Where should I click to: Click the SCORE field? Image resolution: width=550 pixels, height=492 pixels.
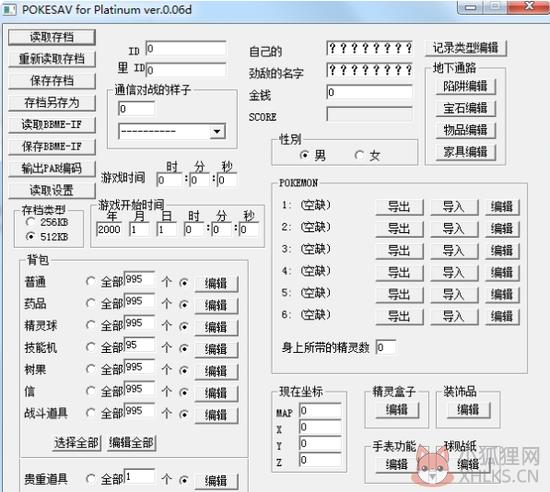369,114
